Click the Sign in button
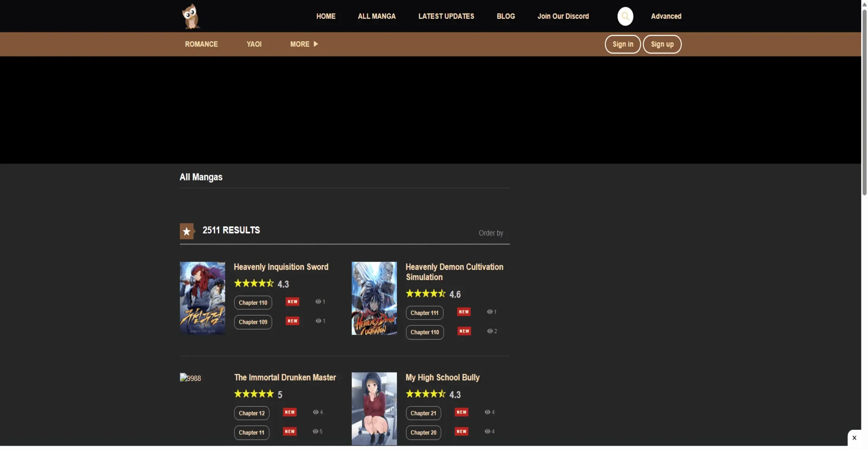868x450 pixels. (622, 44)
